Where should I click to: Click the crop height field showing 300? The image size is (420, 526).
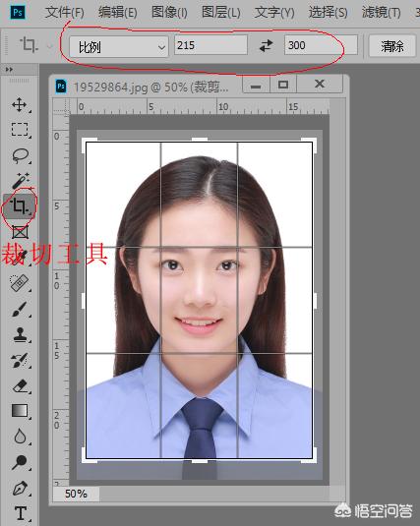[x=321, y=45]
